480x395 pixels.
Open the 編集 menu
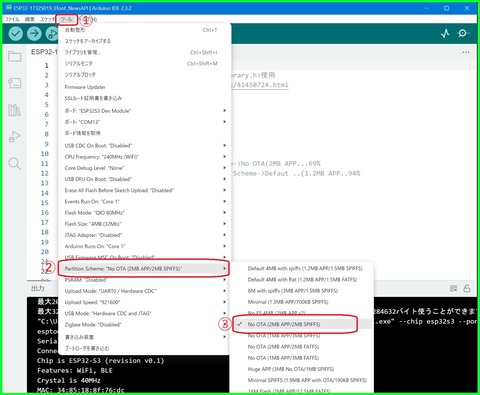[x=30, y=19]
